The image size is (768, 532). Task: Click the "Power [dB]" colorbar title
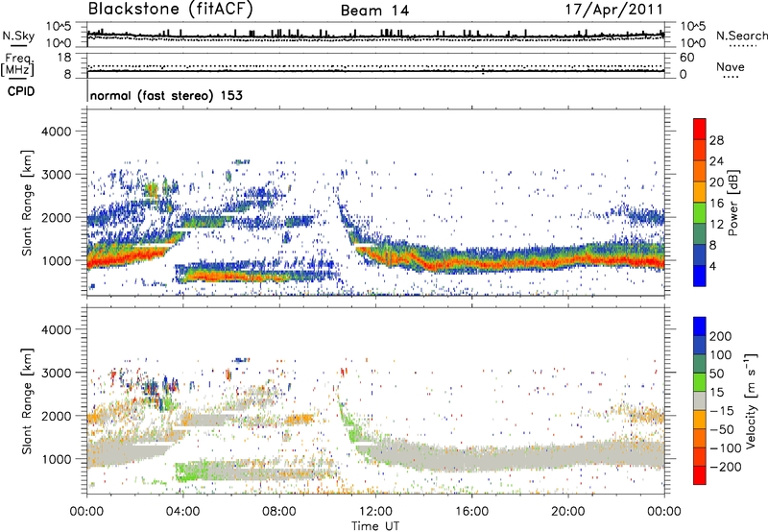tap(732, 203)
